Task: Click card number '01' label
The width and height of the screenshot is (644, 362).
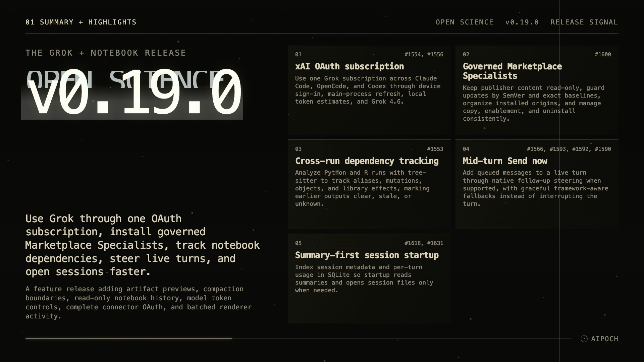Action: tap(298, 54)
